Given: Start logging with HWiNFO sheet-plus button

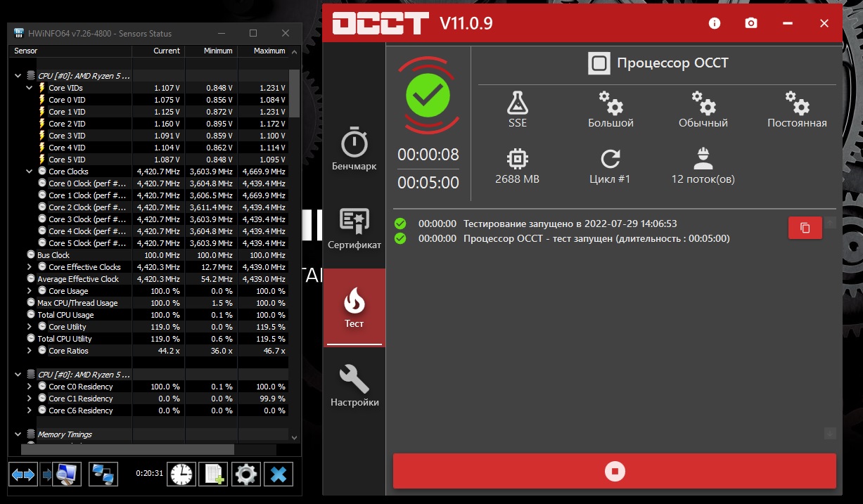Looking at the screenshot, I should click(213, 474).
